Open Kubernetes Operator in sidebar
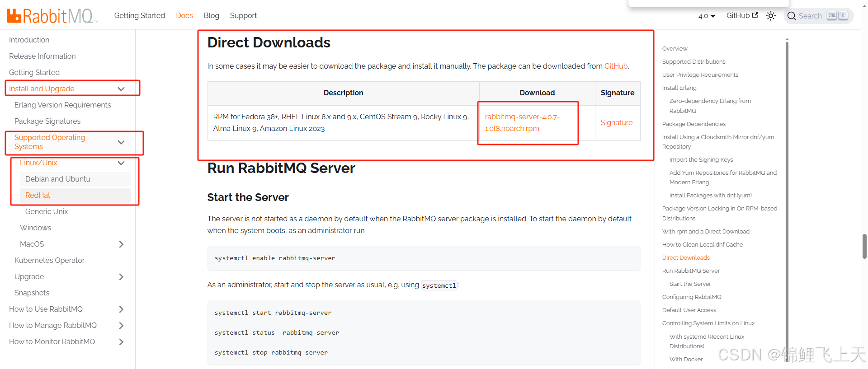 (x=50, y=260)
